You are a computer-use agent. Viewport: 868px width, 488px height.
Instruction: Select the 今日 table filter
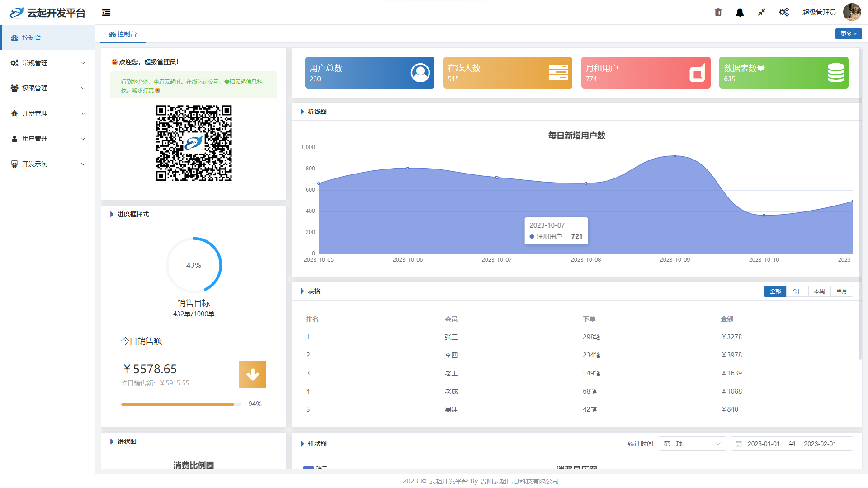pos(797,291)
